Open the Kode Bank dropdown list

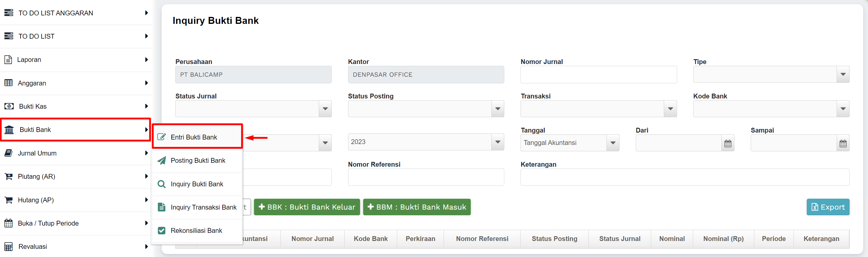click(x=842, y=109)
